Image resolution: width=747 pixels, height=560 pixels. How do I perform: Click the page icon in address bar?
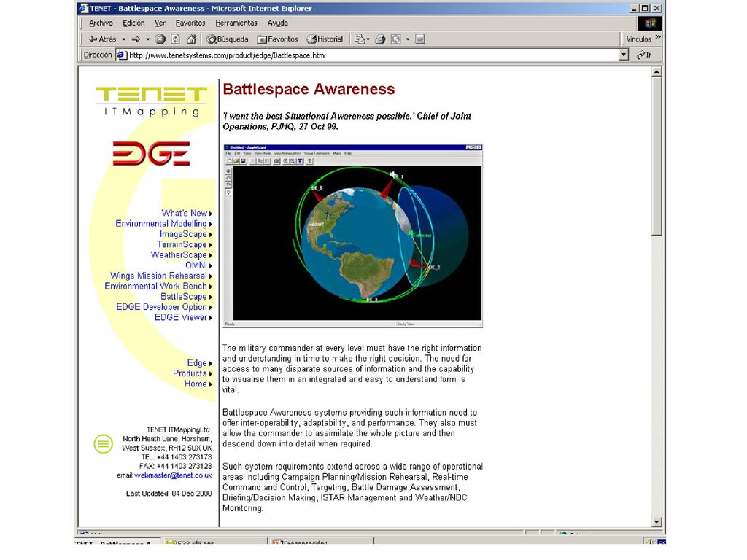122,55
